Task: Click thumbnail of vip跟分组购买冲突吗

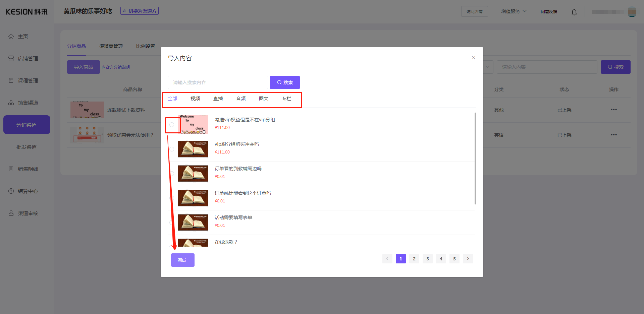Action: click(193, 149)
